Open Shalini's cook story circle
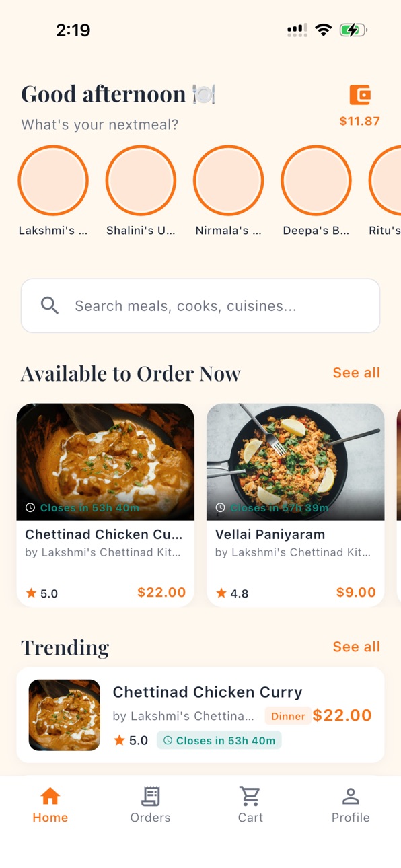The image size is (401, 868). [141, 180]
